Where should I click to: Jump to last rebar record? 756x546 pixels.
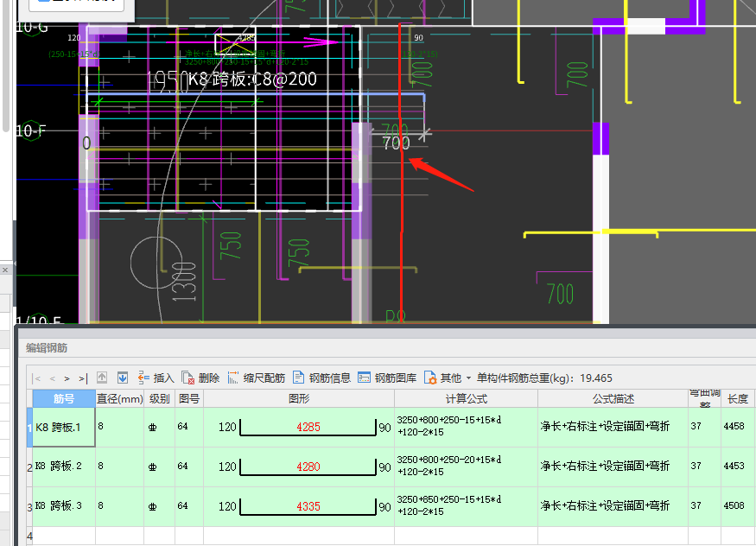point(82,378)
